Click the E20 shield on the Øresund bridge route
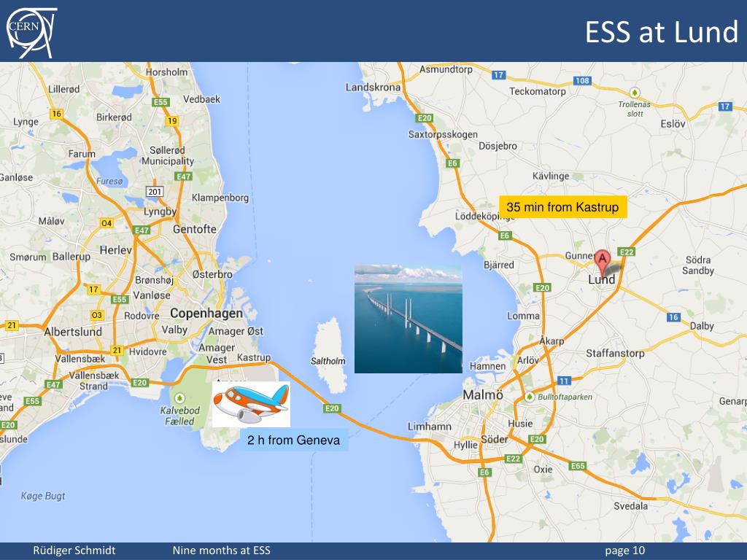Viewport: 747px width, 560px height. (332, 408)
